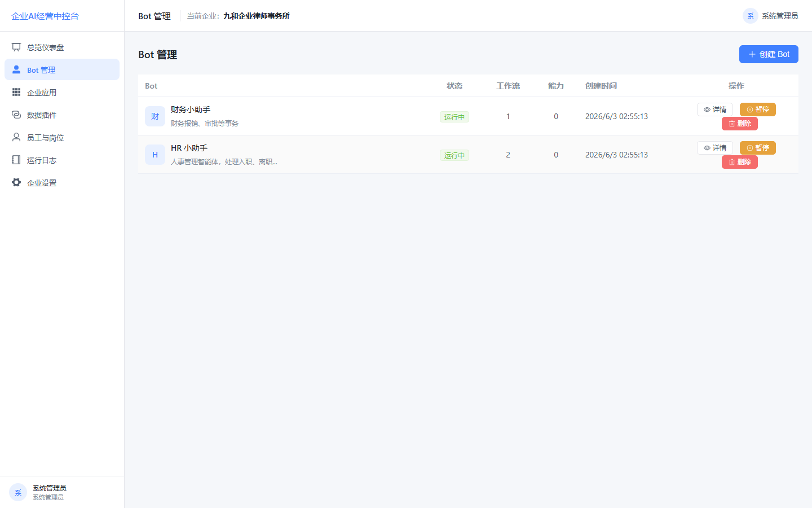Click 九和企业律师事务所 company name
The width and height of the screenshot is (812, 508).
pyautogui.click(x=257, y=16)
